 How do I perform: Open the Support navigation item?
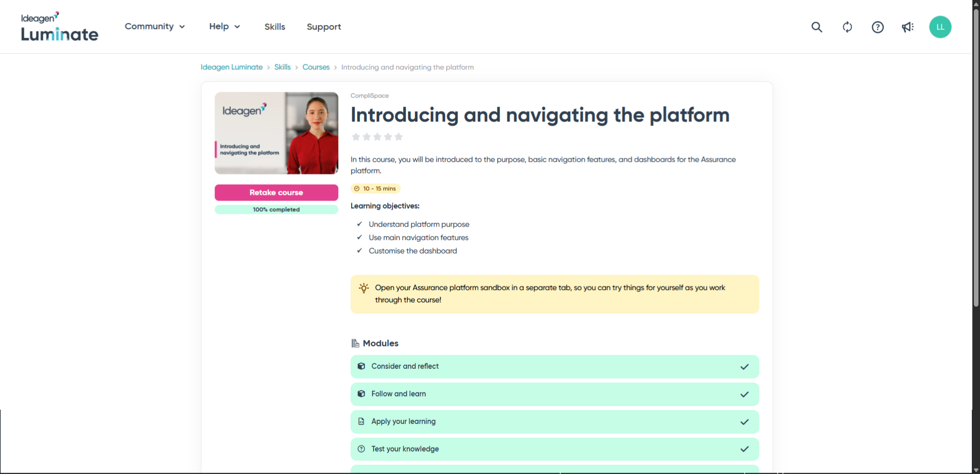(324, 27)
